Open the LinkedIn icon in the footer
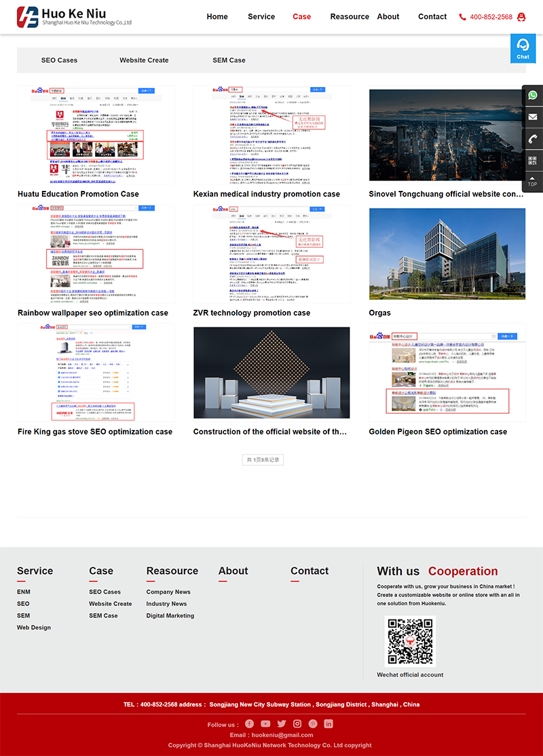 click(329, 723)
